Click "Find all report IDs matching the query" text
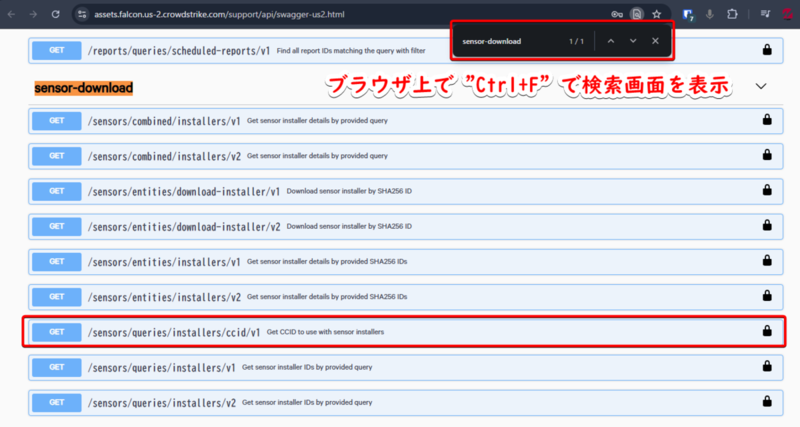The width and height of the screenshot is (800, 427). (x=351, y=51)
